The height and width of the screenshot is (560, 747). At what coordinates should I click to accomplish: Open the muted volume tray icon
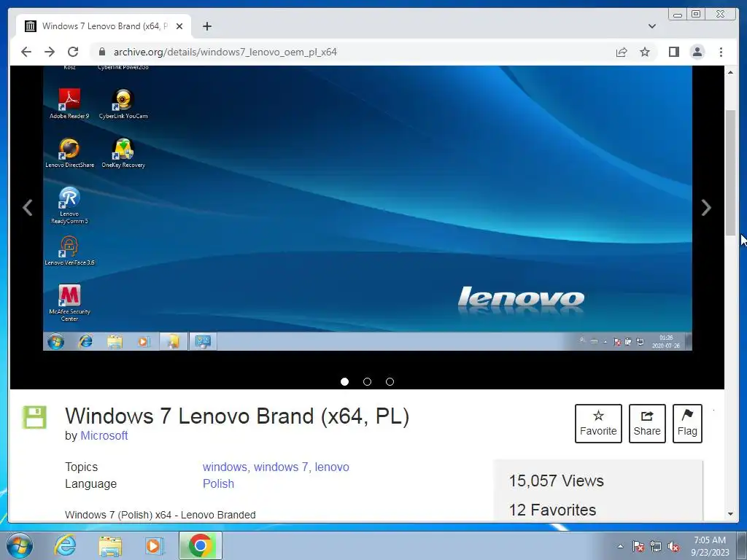[x=673, y=546]
